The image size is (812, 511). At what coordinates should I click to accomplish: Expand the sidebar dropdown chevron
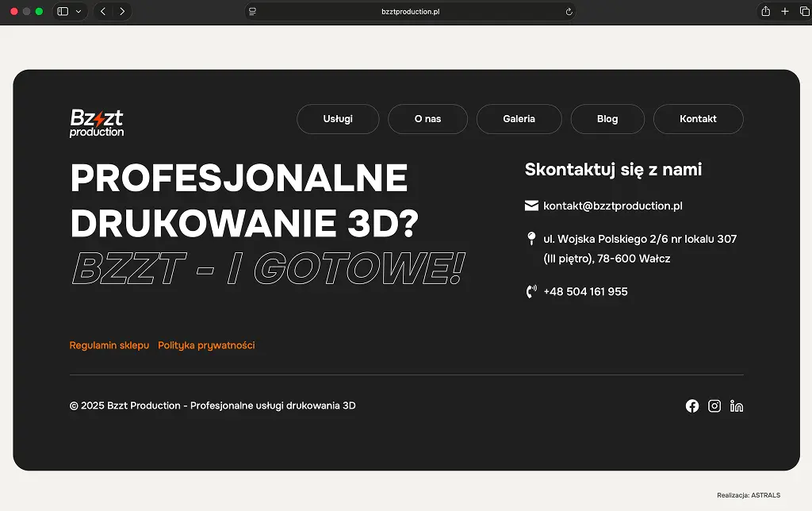[x=79, y=12]
